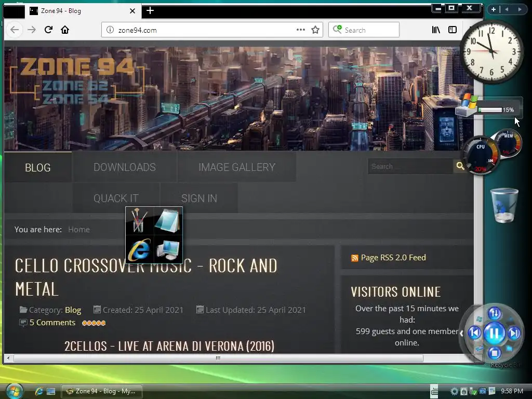
Task: Go to next sidebar gadget page
Action: 520,9
